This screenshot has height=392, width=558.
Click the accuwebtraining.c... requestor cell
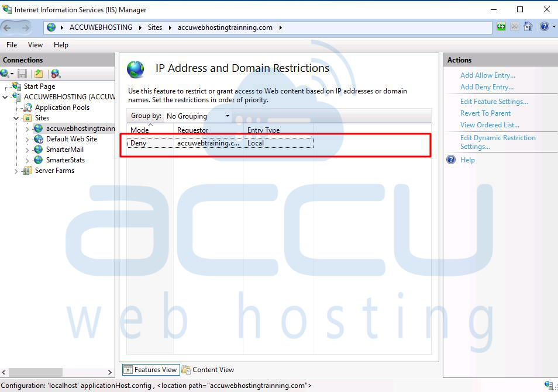click(208, 143)
